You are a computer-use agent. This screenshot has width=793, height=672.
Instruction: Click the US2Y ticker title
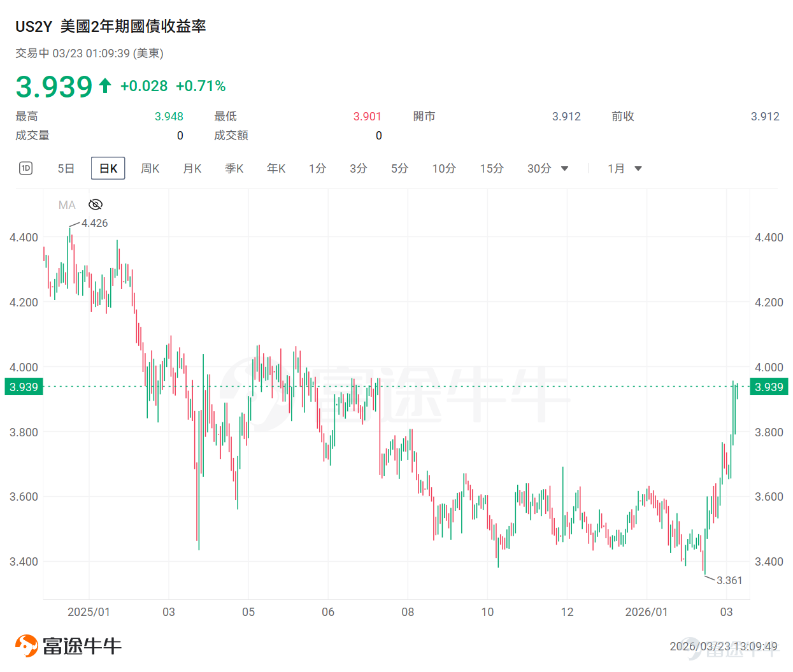click(x=34, y=26)
